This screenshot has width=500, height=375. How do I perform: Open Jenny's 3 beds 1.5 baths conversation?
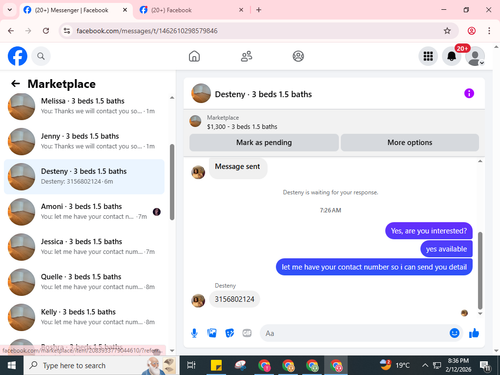pos(84,141)
